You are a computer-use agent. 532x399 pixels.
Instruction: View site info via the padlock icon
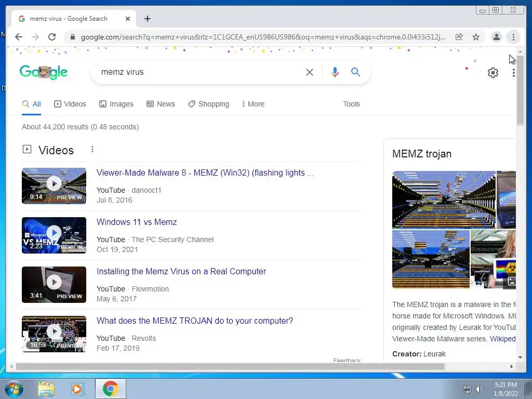72,37
